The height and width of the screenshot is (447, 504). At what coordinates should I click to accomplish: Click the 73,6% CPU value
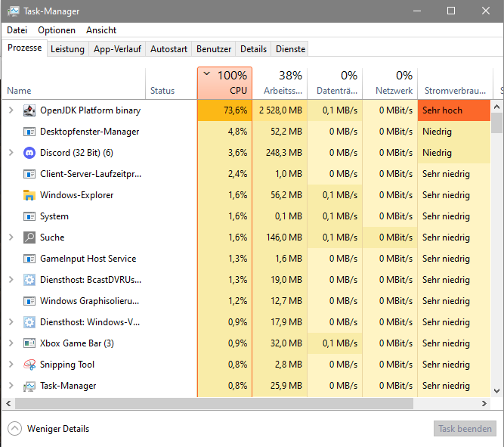coord(236,110)
